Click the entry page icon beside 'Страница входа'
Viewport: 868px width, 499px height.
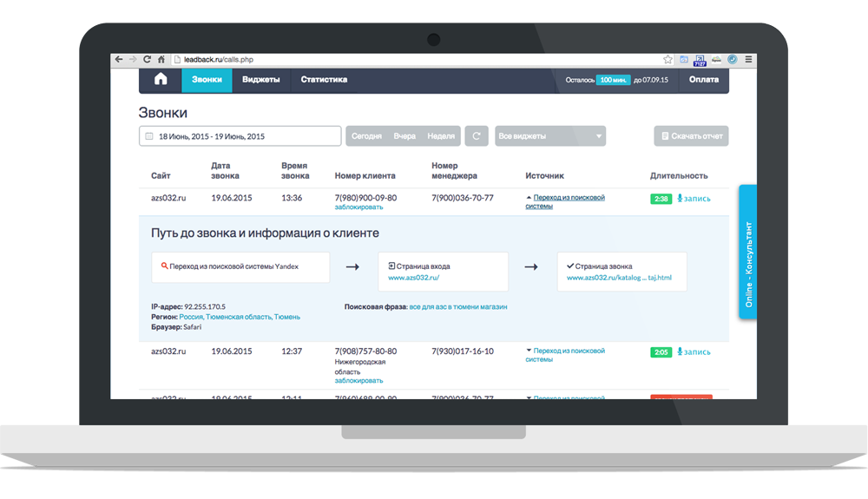coord(391,266)
